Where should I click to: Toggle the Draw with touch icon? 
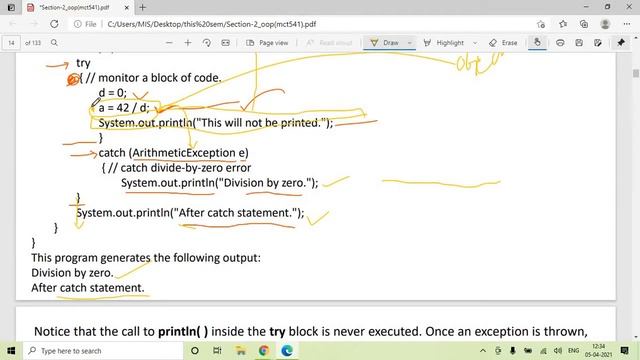[x=537, y=42]
